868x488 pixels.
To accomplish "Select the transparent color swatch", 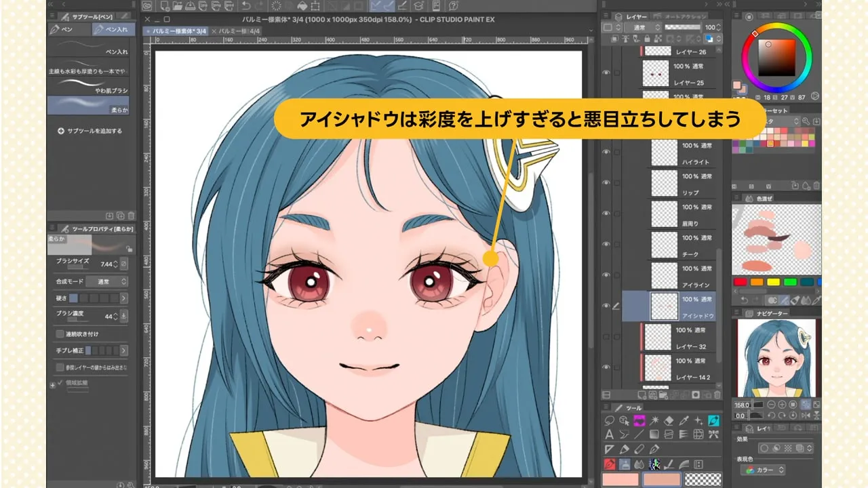I will (703, 479).
